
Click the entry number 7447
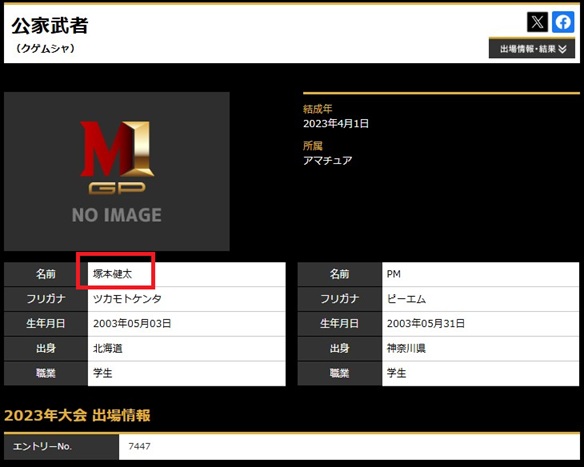(139, 446)
